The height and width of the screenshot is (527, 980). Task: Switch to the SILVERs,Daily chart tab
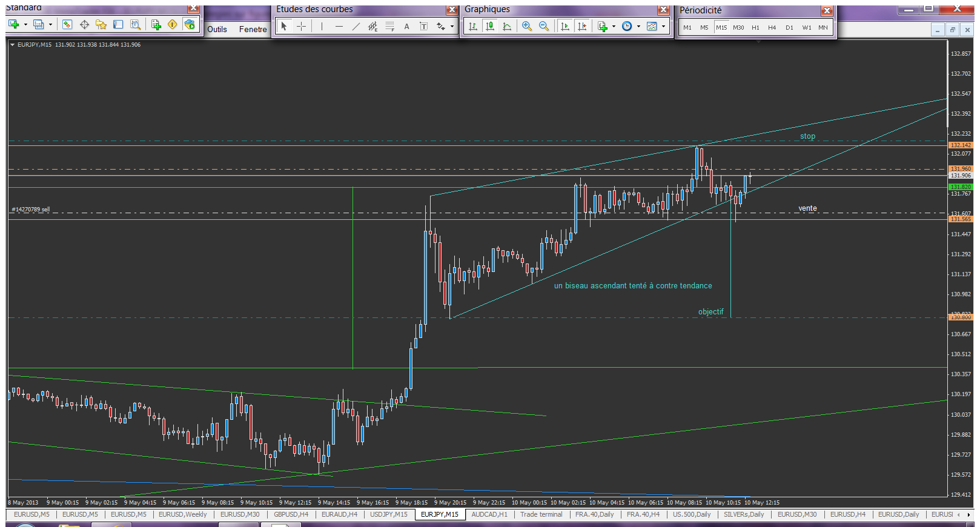pyautogui.click(x=744, y=515)
